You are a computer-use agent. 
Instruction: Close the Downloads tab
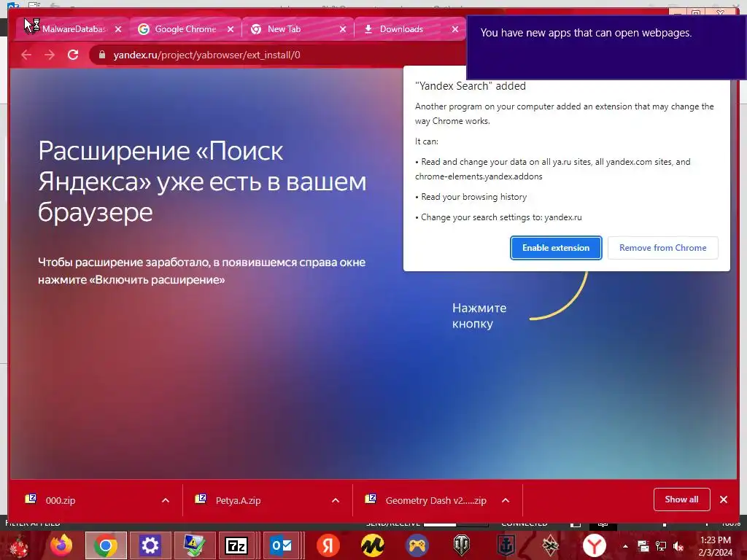click(455, 29)
